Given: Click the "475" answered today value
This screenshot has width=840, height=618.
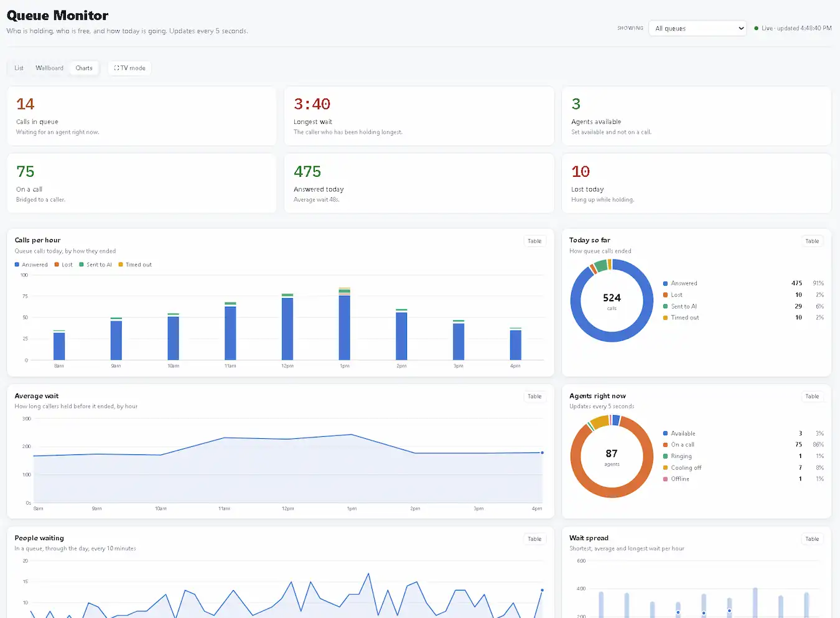Looking at the screenshot, I should (x=307, y=171).
